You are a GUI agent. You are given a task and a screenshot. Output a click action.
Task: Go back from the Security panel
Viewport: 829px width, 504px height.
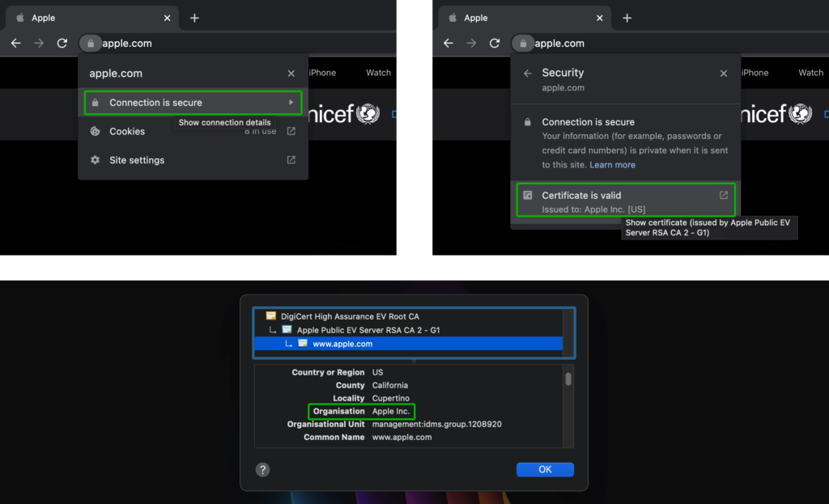point(528,74)
